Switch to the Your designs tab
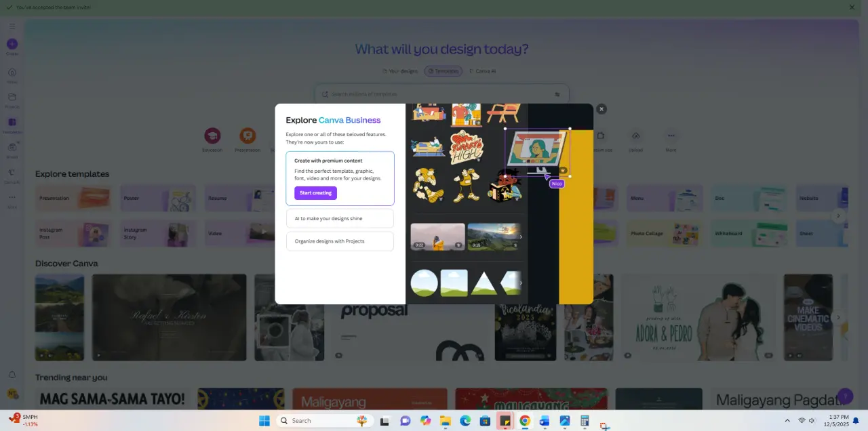Image resolution: width=868 pixels, height=431 pixels. pos(400,71)
